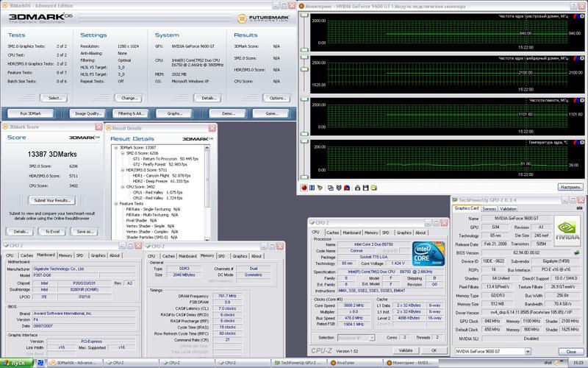The width and height of the screenshot is (588, 368).
Task: Click the Filtering & AA... button
Action: point(130,113)
